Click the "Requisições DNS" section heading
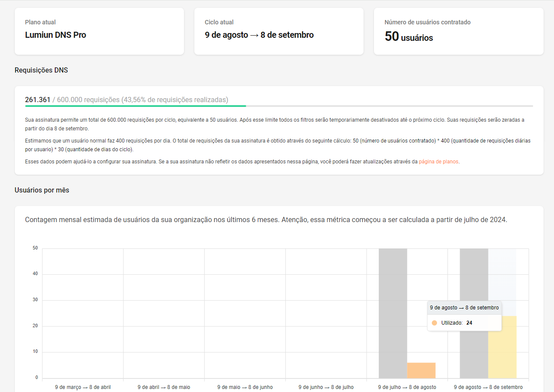The height and width of the screenshot is (392, 554). click(x=41, y=70)
